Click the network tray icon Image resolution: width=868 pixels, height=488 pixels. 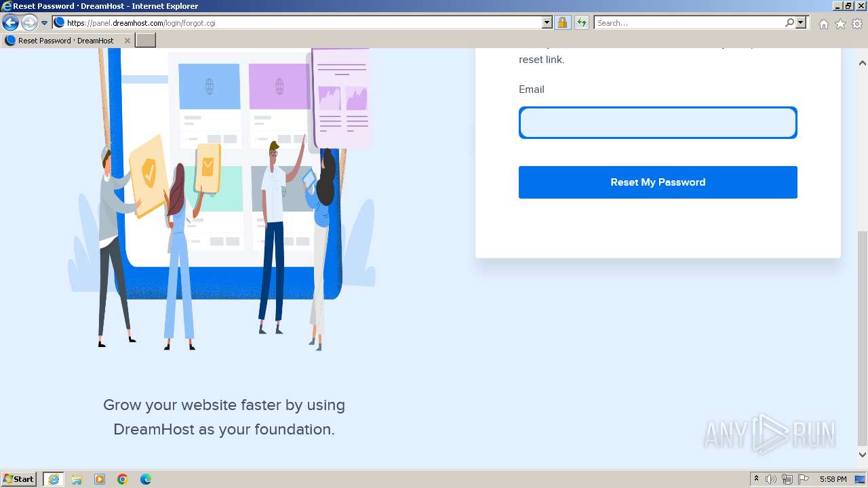(787, 479)
